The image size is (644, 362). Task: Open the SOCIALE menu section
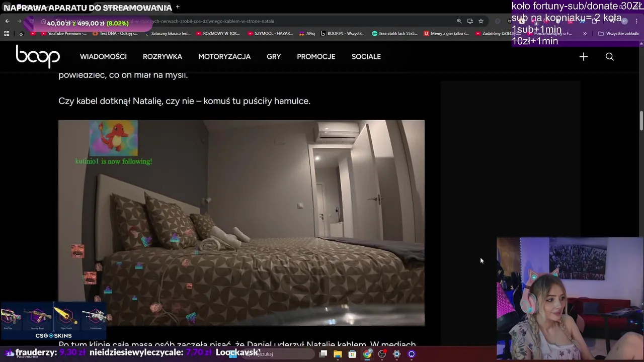click(366, 57)
